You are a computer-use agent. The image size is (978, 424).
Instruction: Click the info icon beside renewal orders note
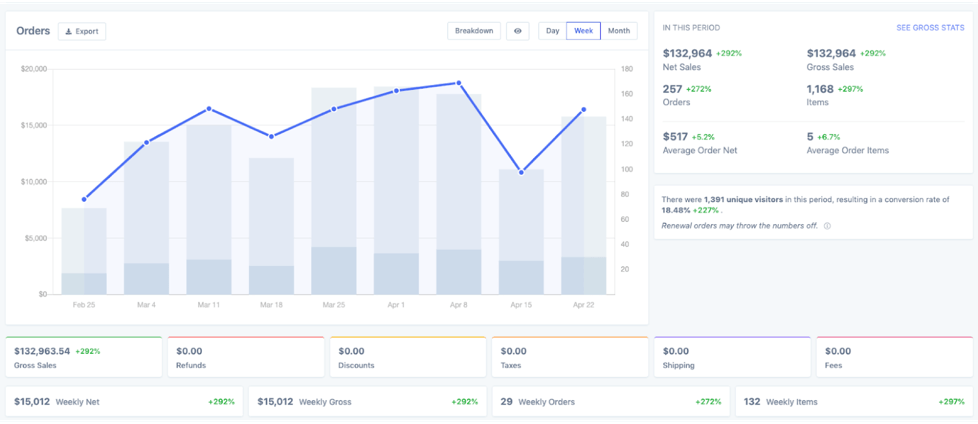[827, 226]
